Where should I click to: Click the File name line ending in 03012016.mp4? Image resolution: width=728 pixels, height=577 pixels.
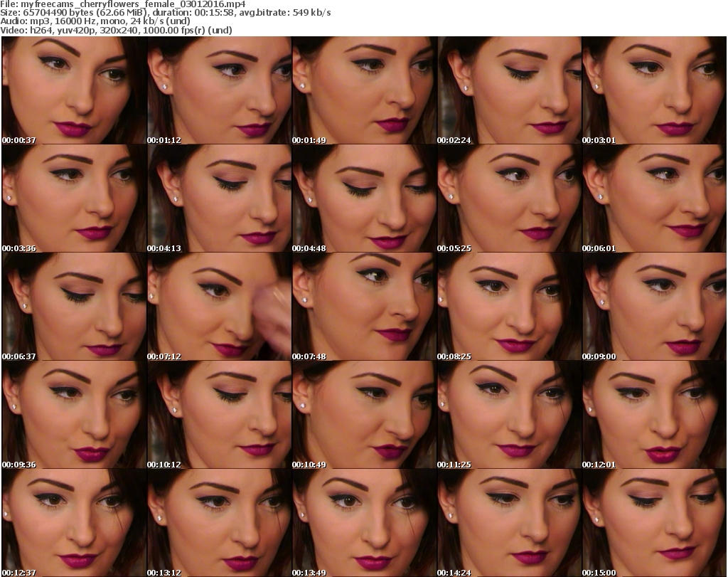pos(123,4)
